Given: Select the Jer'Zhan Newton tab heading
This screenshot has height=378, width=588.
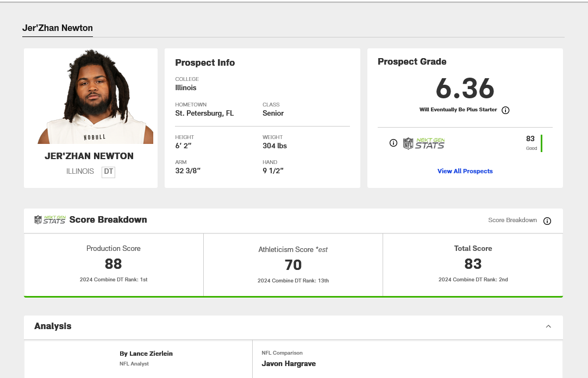Looking at the screenshot, I should (x=58, y=28).
